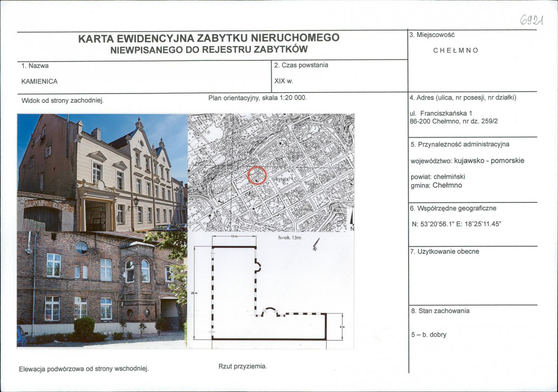Click the 'Rzut przyziemia.' caption
Viewport: 558px width, 392px height.
(x=243, y=366)
